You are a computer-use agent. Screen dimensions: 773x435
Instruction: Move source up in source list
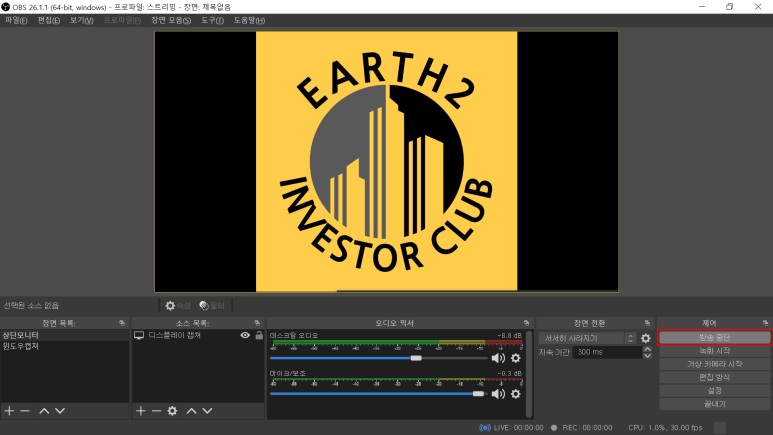point(191,410)
